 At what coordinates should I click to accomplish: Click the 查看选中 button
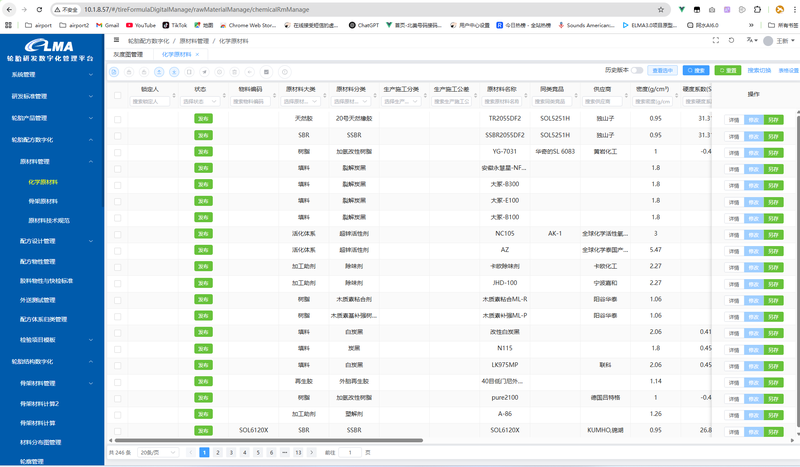coord(662,70)
